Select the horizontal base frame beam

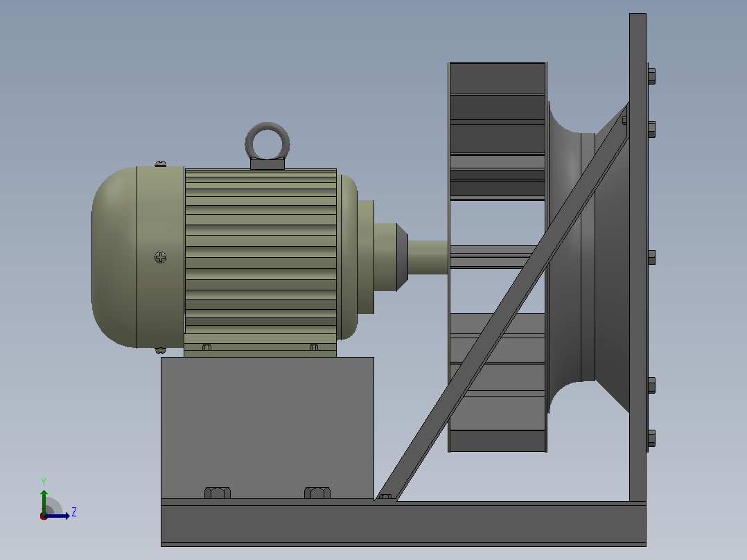click(x=403, y=523)
